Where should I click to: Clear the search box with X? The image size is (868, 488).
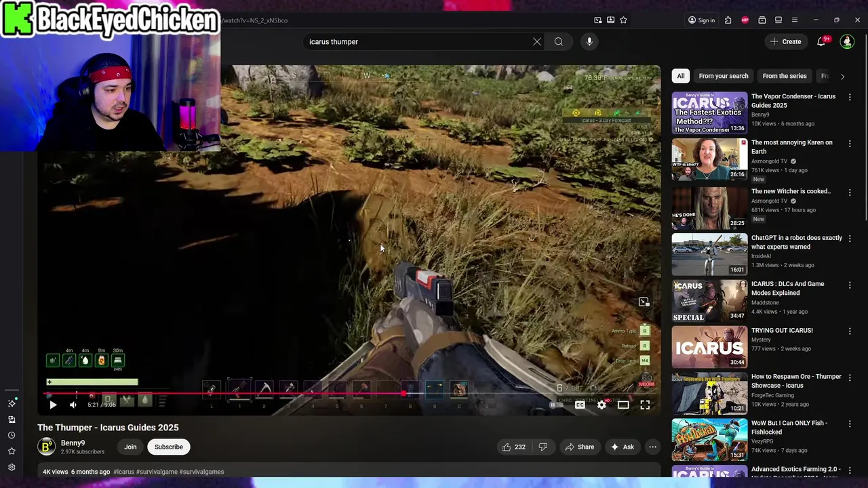tap(537, 41)
